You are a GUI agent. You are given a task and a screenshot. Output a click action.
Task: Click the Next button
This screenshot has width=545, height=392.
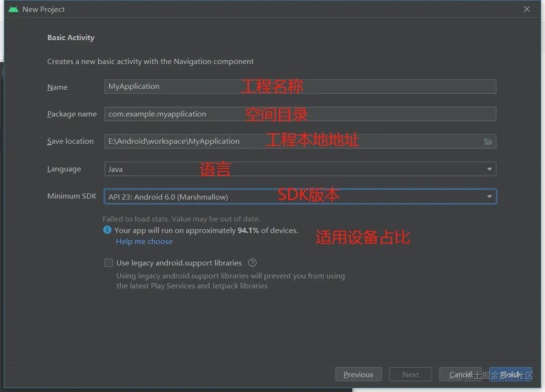[410, 375]
